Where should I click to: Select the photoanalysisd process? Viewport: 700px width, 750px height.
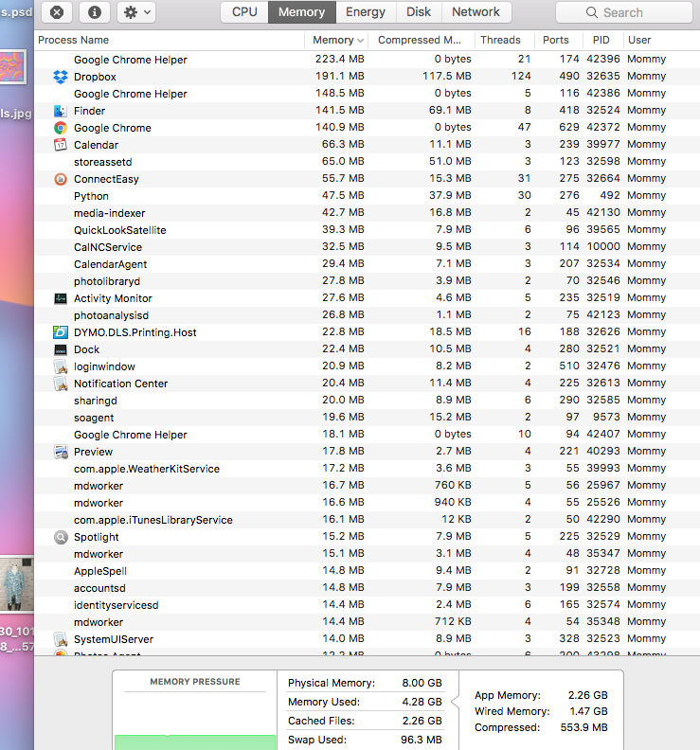click(367, 315)
